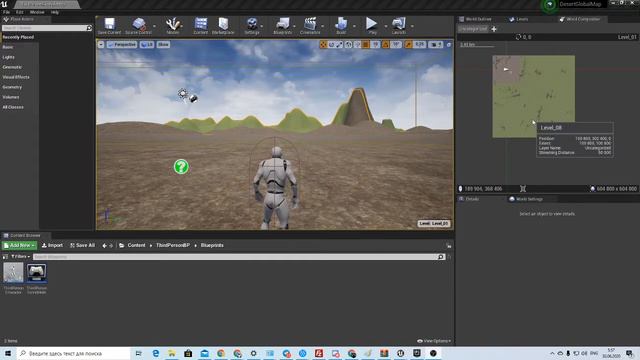Toggle rotation snapping in viewport
Screen dimensions: 640x360
(x=386, y=44)
